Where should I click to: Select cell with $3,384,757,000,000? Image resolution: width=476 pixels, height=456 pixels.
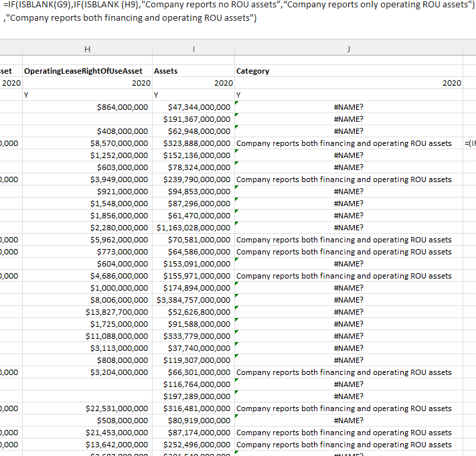(x=193, y=300)
